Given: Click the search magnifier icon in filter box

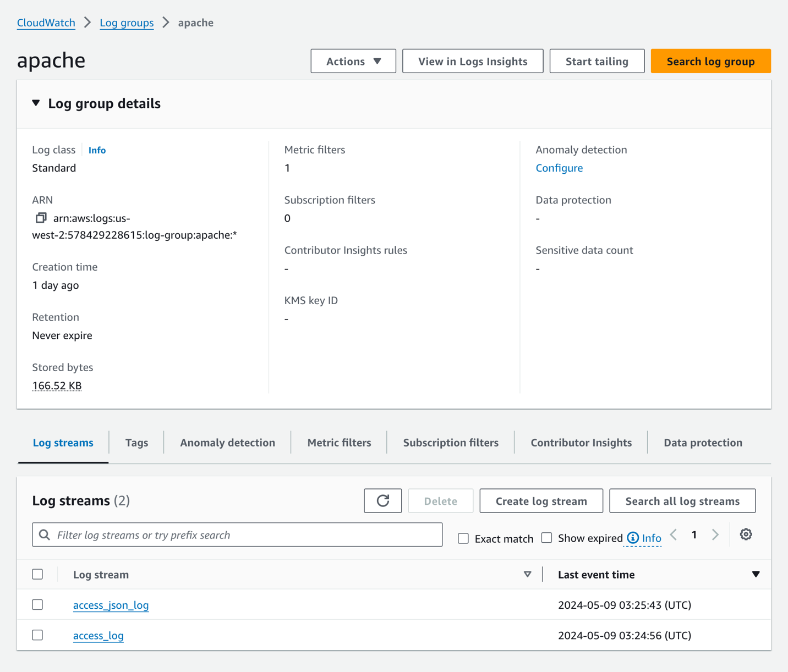Looking at the screenshot, I should pos(45,535).
